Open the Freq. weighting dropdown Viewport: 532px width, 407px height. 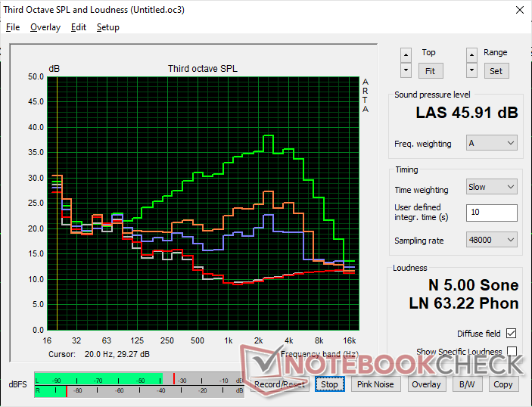(491, 143)
